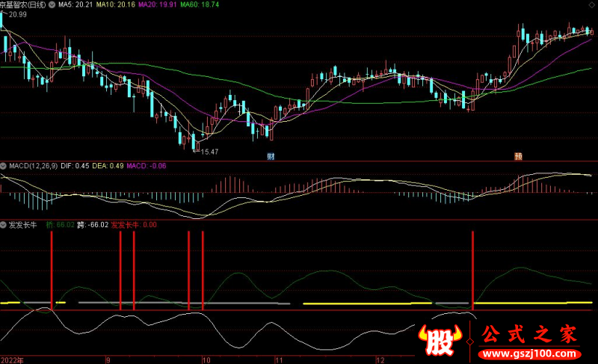Click the 公式之家 watermark text
The height and width of the screenshot is (364, 598).
(528, 333)
